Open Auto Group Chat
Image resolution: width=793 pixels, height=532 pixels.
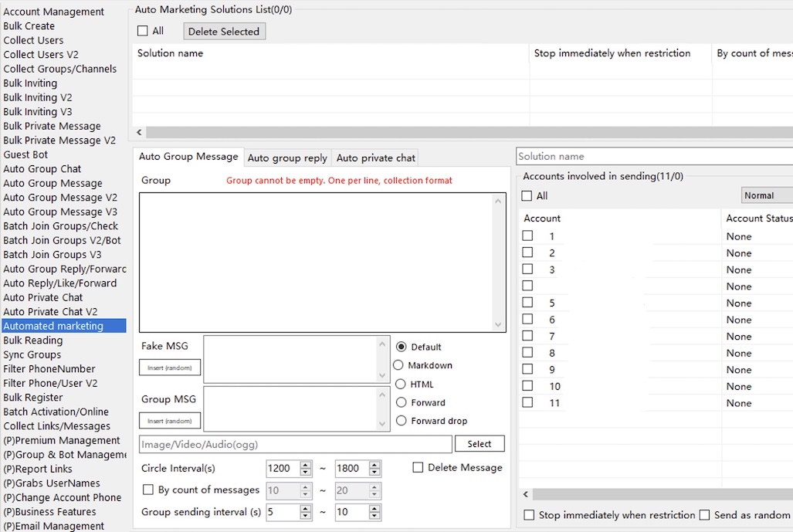[42, 169]
